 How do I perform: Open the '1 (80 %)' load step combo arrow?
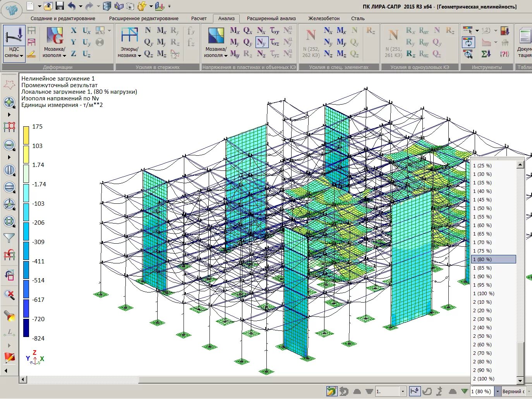pyautogui.click(x=497, y=391)
